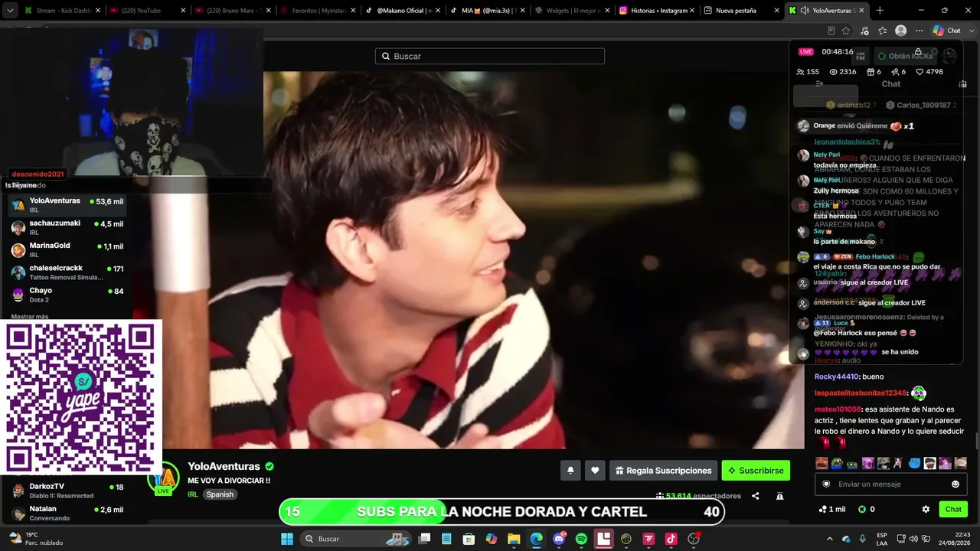Click the microphone icon in system tray
980x551 pixels.
click(x=863, y=539)
